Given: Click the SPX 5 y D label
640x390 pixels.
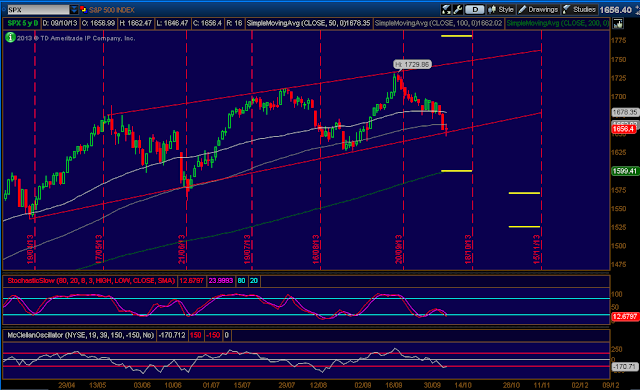Looking at the screenshot, I should click(x=22, y=23).
